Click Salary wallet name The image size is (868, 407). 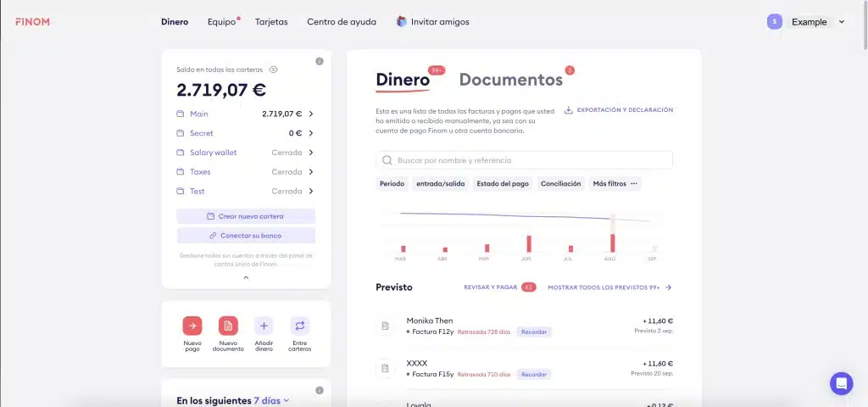pos(213,153)
